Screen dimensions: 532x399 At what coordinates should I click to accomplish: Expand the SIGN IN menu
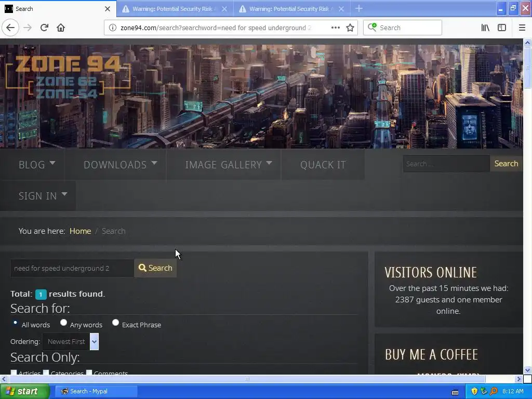(43, 196)
